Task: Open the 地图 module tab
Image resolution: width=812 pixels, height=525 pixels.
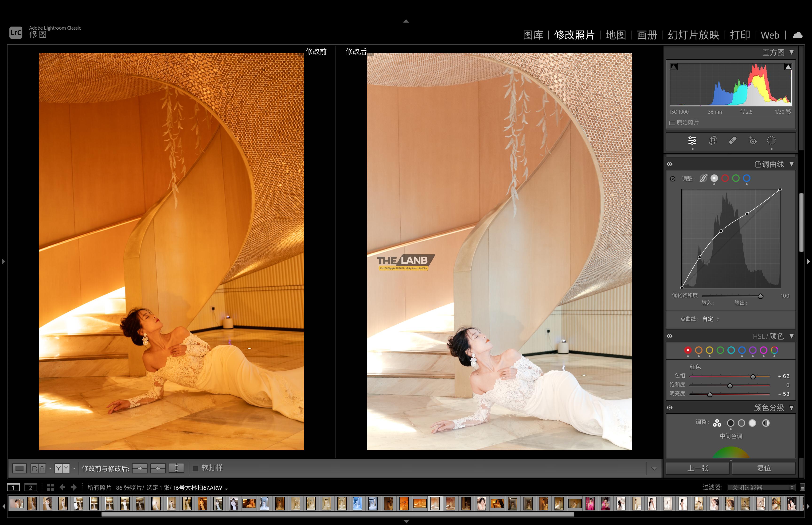Action: pyautogui.click(x=616, y=35)
